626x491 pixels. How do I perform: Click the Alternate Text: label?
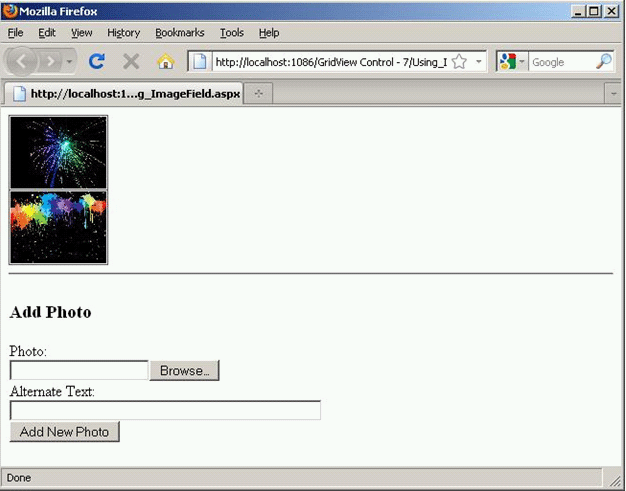click(x=52, y=392)
